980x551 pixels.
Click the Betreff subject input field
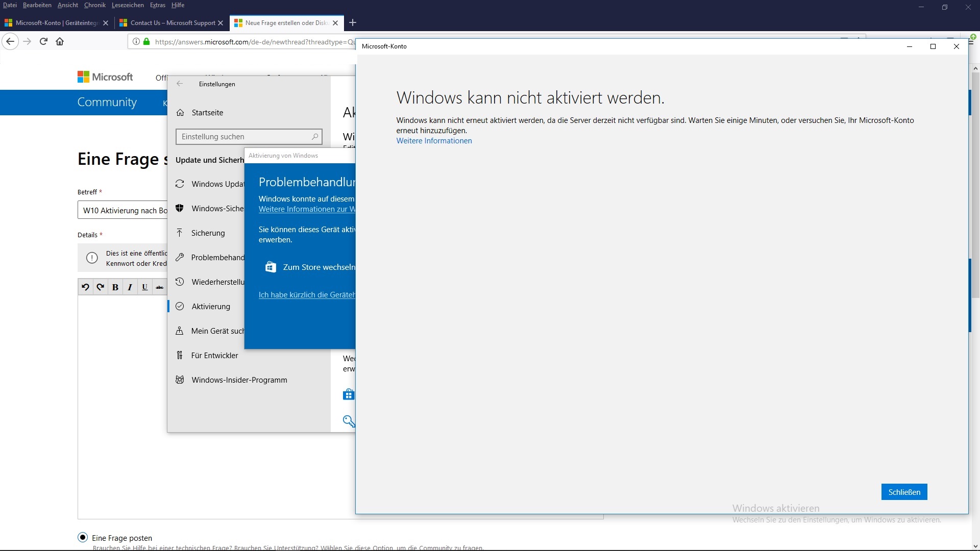pyautogui.click(x=122, y=210)
